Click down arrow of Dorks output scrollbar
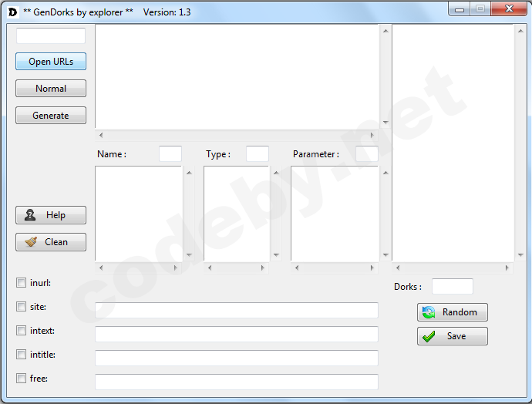 520,254
